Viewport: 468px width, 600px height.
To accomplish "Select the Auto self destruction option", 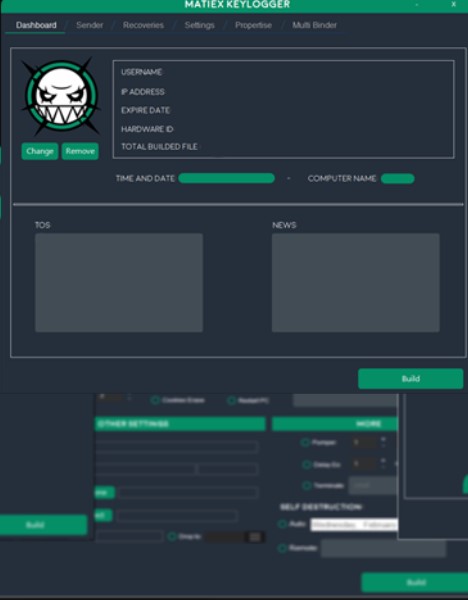I will [x=282, y=524].
